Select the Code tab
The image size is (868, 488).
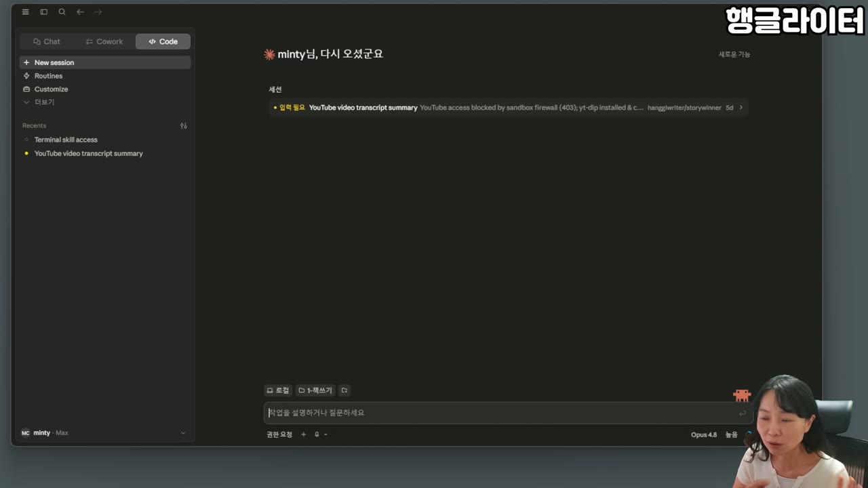(163, 41)
